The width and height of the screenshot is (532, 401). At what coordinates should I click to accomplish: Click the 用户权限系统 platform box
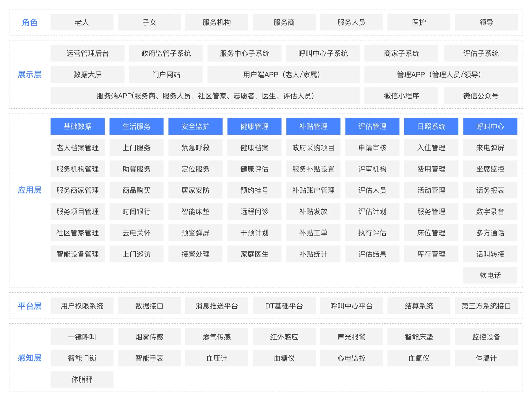(x=82, y=306)
